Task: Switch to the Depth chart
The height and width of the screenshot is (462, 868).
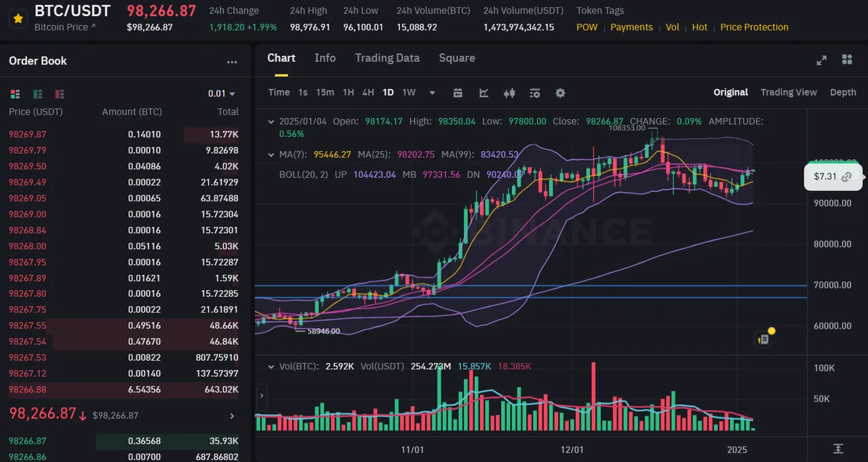Action: 843,92
